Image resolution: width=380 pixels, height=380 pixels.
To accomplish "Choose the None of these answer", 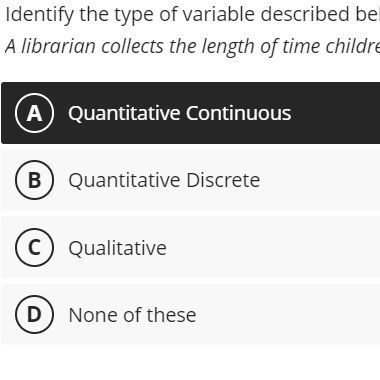I will 191,314.
